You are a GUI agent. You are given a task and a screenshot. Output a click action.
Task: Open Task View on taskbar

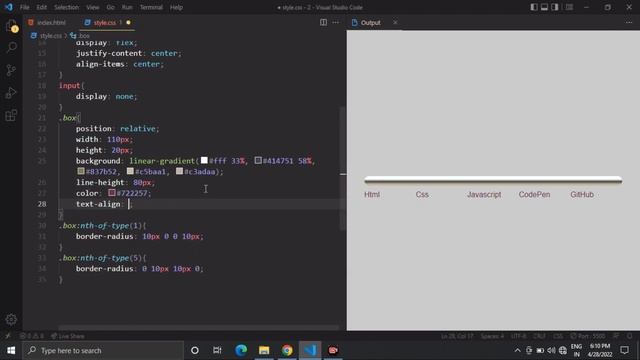(x=217, y=350)
